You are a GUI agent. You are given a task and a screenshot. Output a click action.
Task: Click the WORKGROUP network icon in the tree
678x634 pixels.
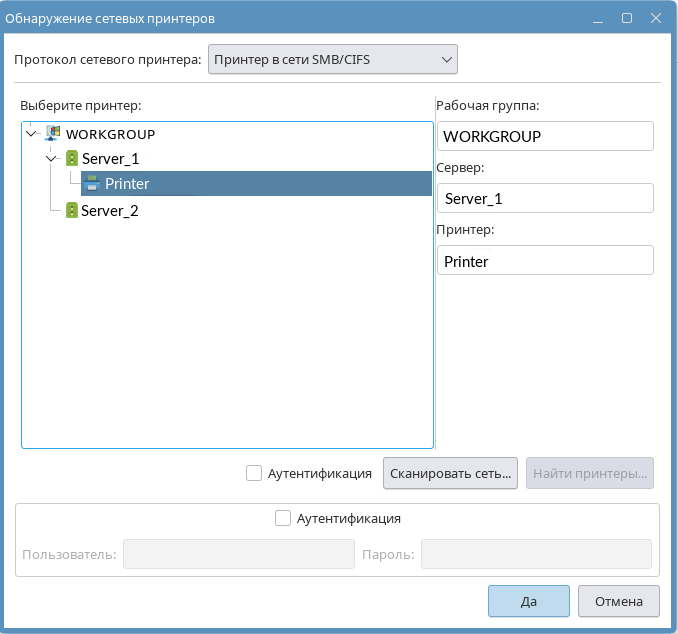pyautogui.click(x=54, y=133)
